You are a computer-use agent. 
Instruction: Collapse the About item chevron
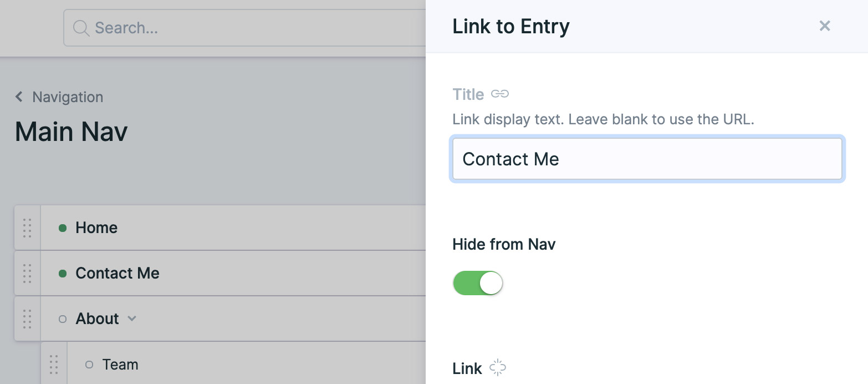click(x=131, y=319)
